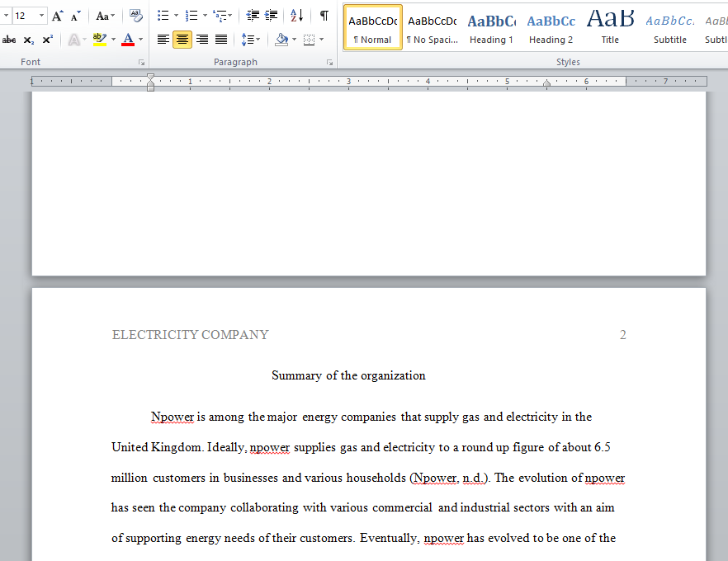Open font color dropdown arrow
Viewport: 728px width, 561px height.
[140, 40]
